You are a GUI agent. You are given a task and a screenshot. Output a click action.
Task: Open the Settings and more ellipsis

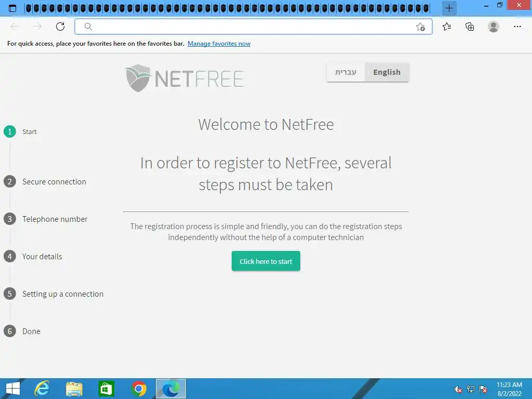[x=517, y=26]
